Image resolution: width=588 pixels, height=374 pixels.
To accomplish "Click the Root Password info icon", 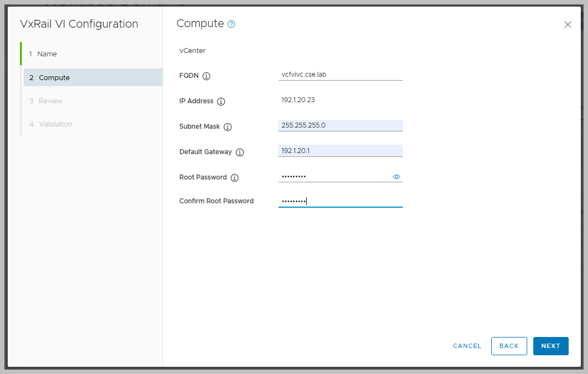I will pos(234,178).
